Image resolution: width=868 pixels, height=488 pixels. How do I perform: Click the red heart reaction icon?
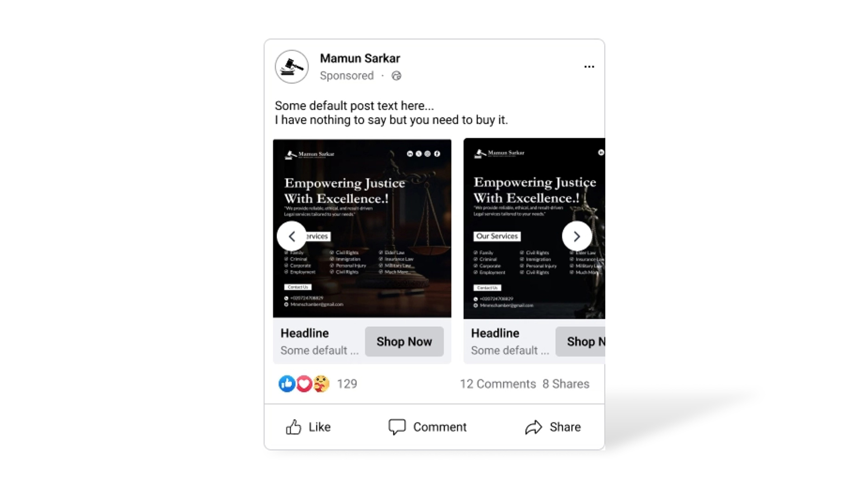point(304,384)
